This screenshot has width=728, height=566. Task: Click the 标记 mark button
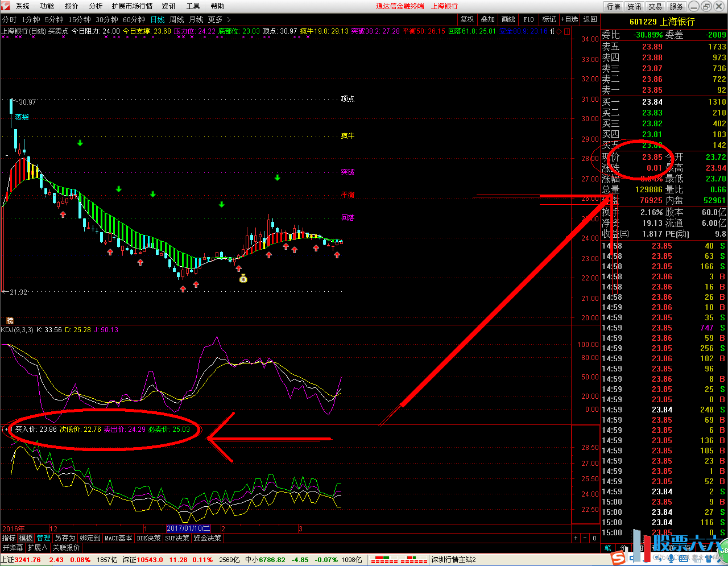pyautogui.click(x=549, y=19)
